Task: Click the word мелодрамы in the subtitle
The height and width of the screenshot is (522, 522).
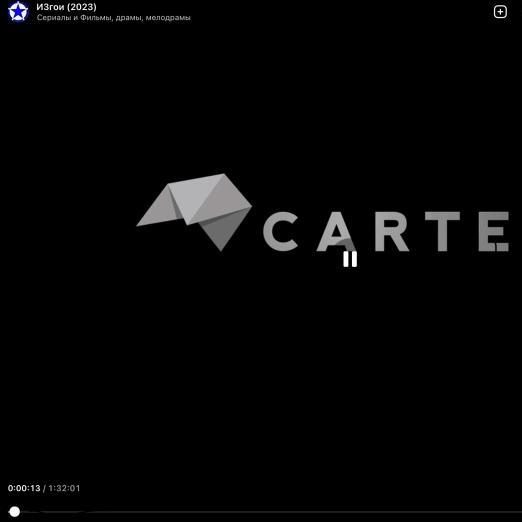Action: point(168,18)
